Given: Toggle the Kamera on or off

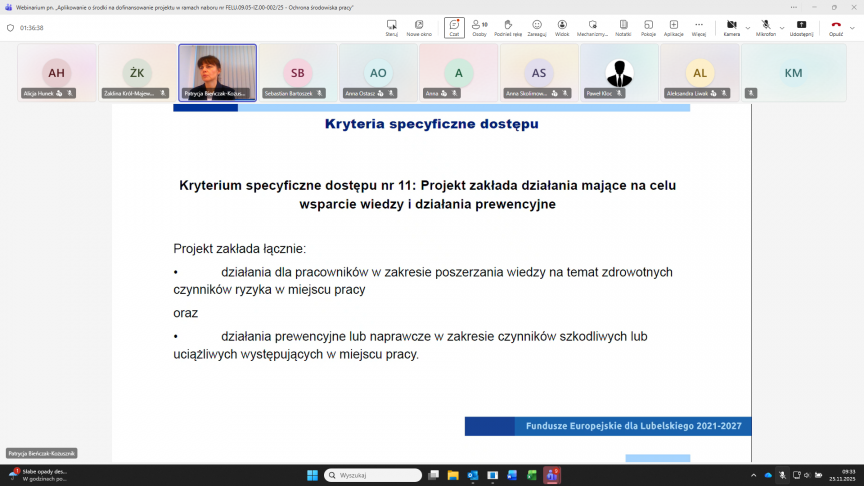Looking at the screenshot, I should click(731, 27).
